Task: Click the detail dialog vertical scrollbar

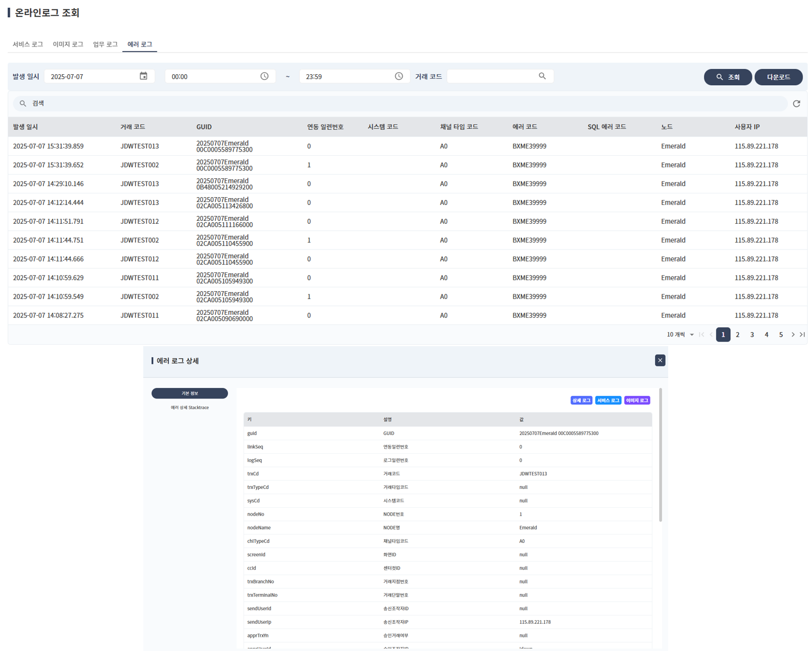Action: click(660, 455)
